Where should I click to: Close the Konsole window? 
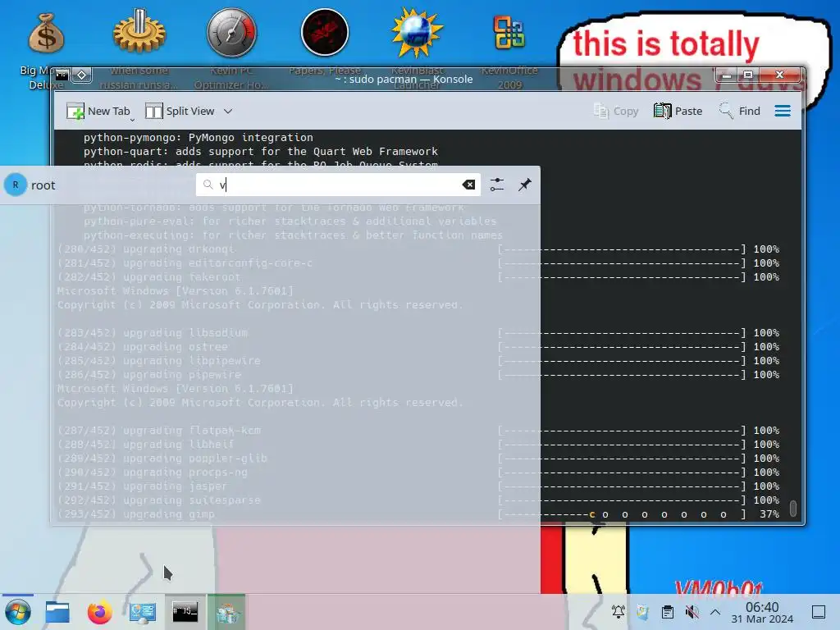pyautogui.click(x=780, y=75)
